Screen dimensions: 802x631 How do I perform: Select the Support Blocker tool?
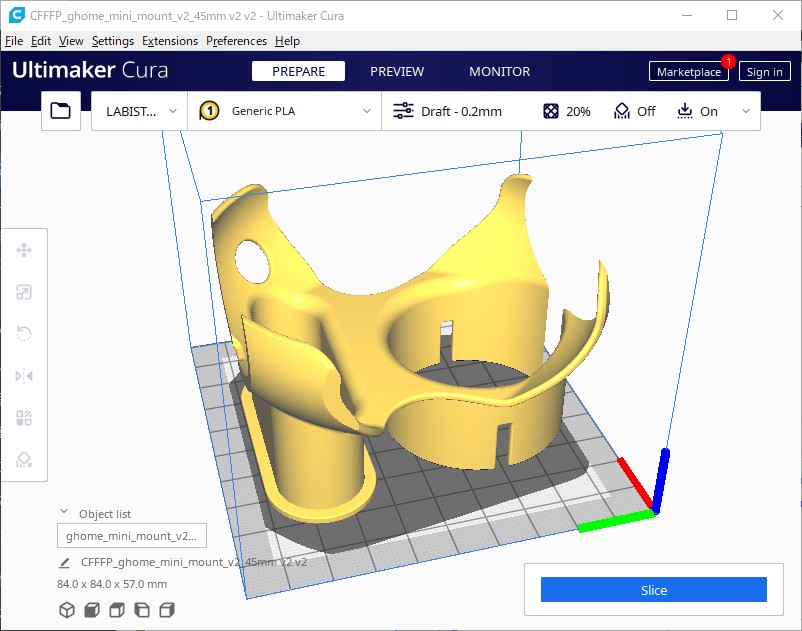click(24, 460)
